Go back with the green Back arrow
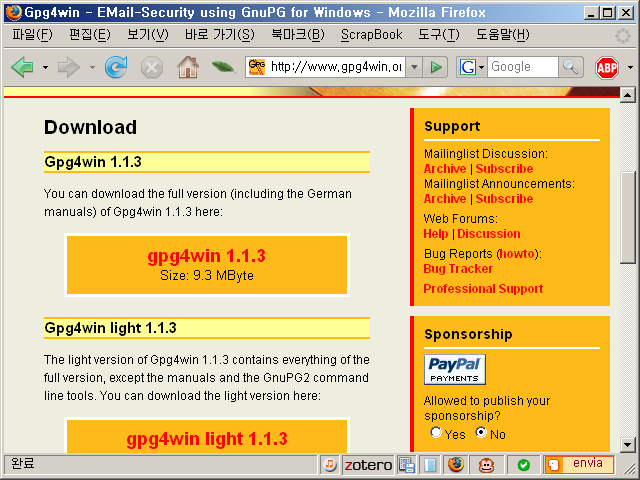The height and width of the screenshot is (480, 640). click(23, 67)
